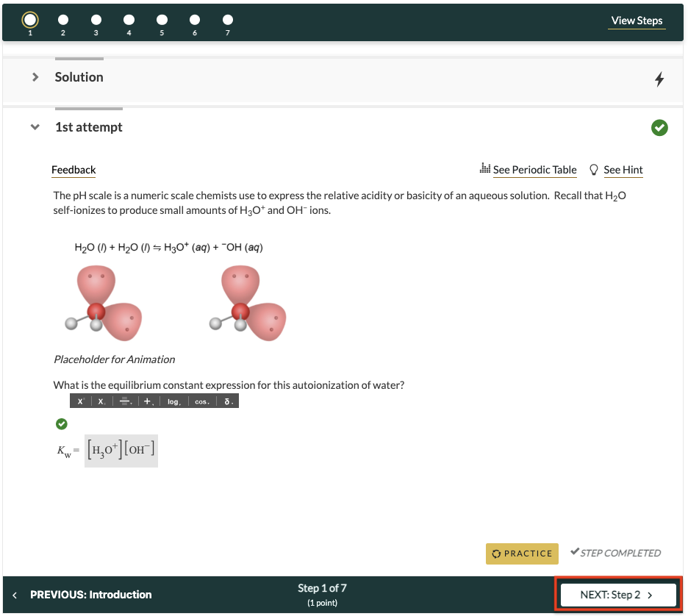Open See Hint link
The image size is (688, 616).
point(623,170)
